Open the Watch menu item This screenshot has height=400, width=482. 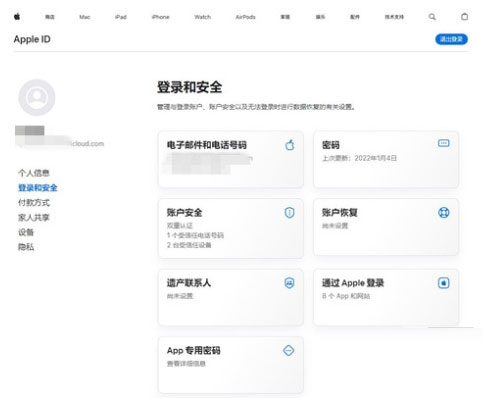click(x=203, y=17)
